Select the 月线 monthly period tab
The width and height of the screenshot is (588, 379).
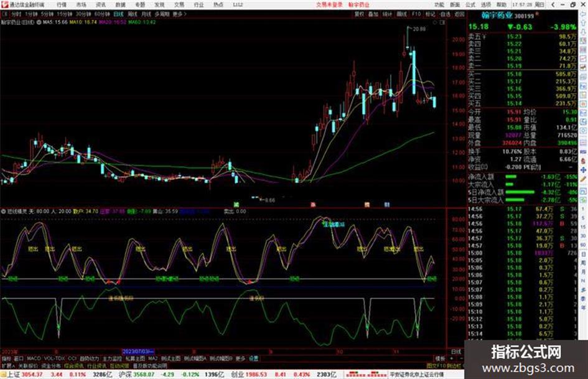[146, 14]
